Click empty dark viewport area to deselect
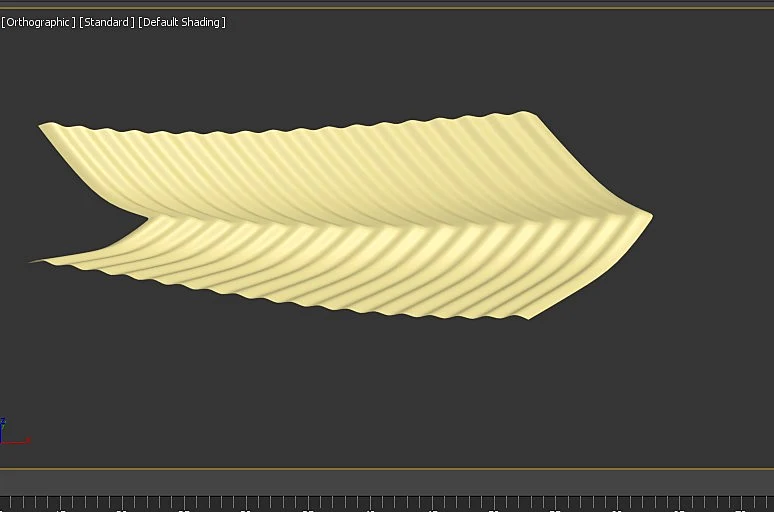 385,395
